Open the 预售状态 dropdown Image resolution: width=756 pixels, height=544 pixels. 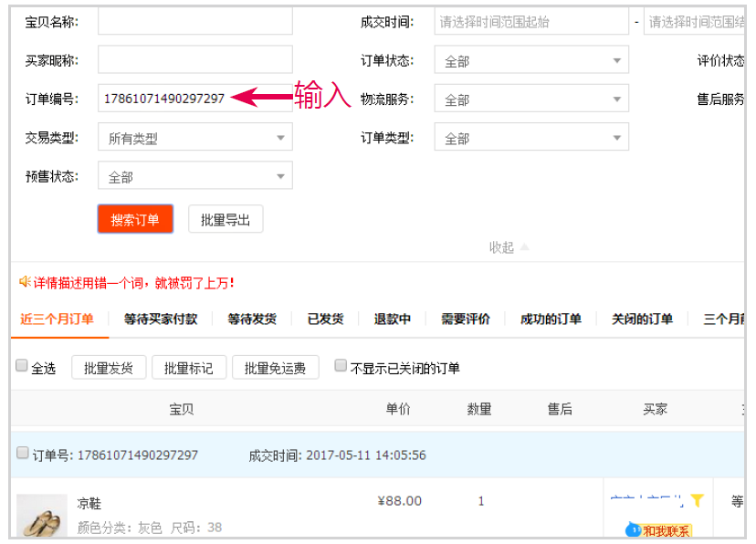pyautogui.click(x=195, y=175)
